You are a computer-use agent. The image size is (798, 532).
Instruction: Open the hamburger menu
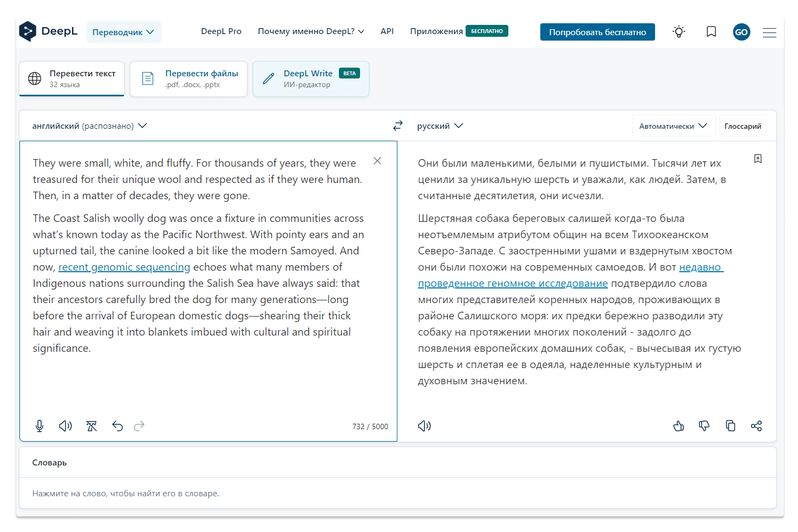(769, 32)
